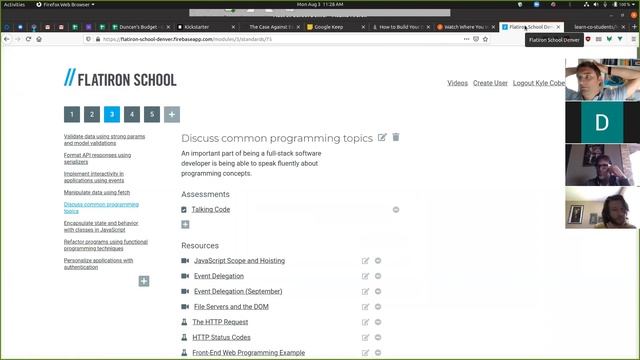This screenshot has height=360, width=640.
Task: Select 'Validate data using strong params' standard
Action: tap(104, 140)
